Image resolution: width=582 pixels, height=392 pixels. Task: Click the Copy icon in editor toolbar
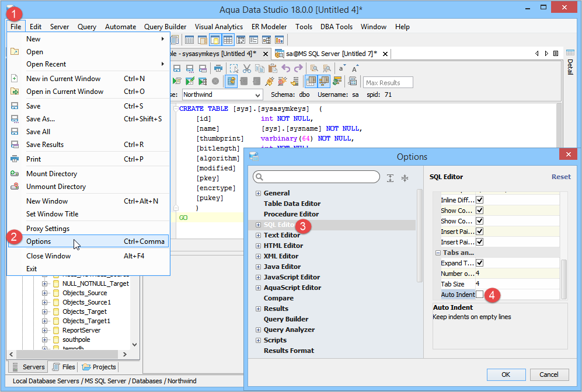(260, 69)
